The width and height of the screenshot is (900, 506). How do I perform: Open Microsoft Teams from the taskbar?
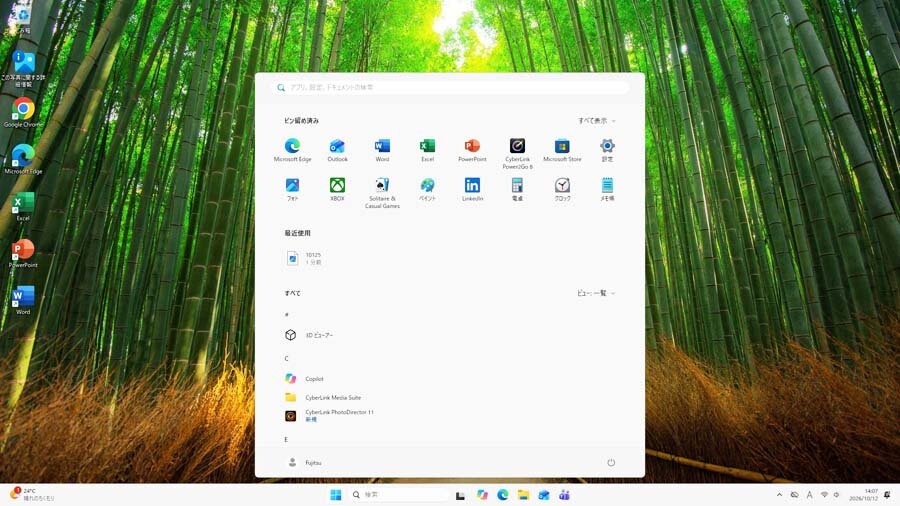click(x=564, y=495)
